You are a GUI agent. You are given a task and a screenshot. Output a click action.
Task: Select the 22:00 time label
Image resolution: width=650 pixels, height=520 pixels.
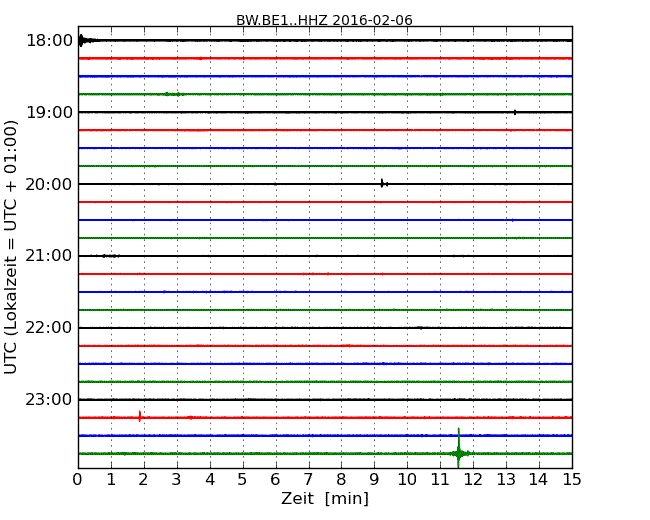[49, 328]
